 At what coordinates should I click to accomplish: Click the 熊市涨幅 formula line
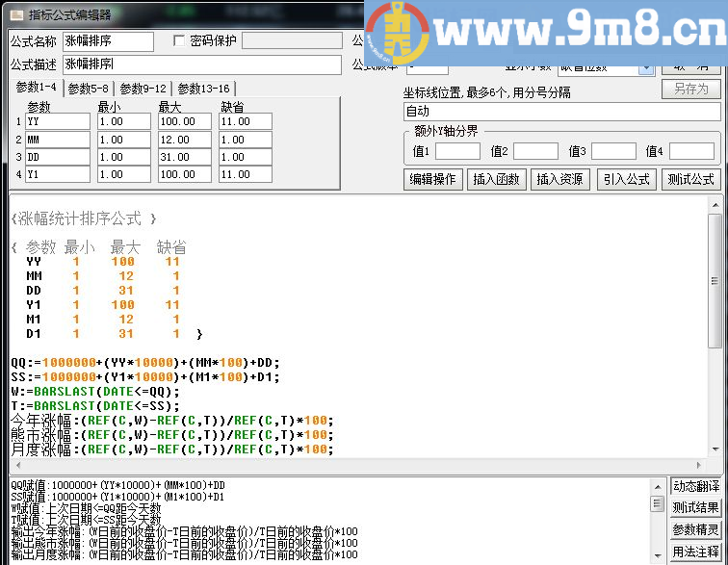(x=172, y=435)
